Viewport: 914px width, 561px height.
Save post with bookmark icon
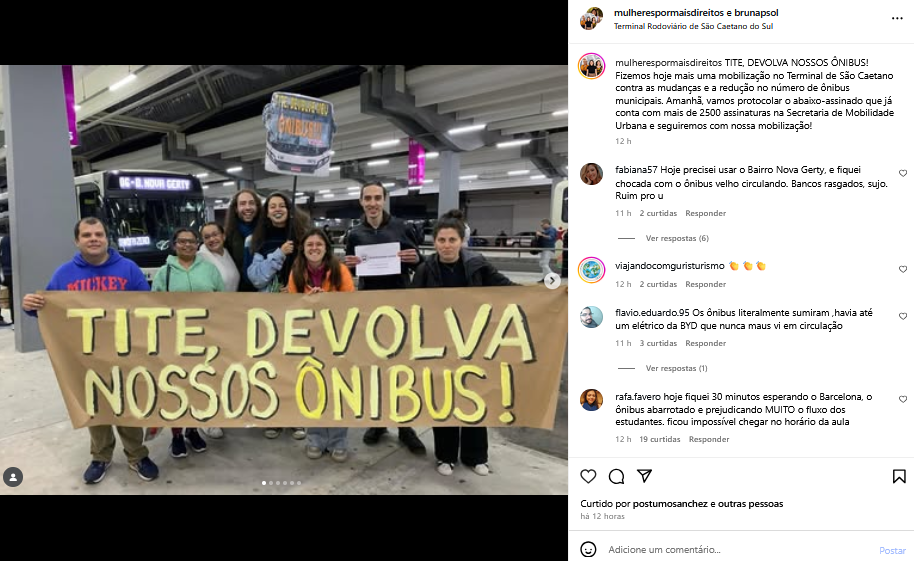click(899, 476)
